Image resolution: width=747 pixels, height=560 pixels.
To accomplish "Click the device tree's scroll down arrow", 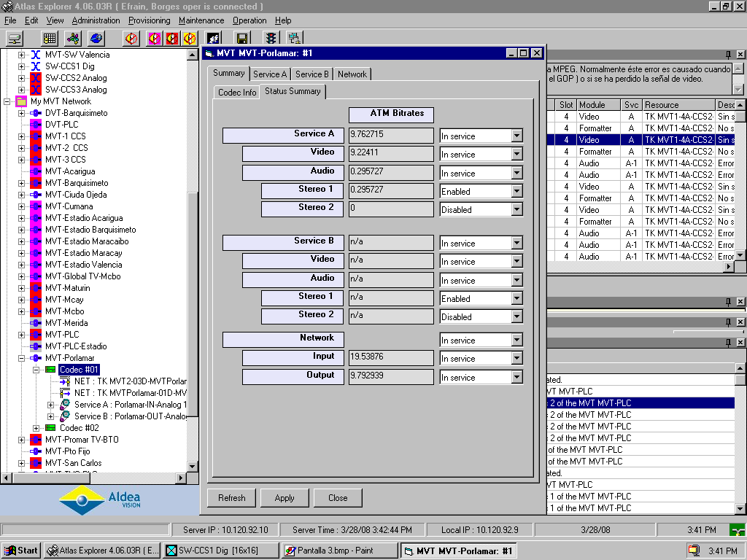I will click(x=193, y=466).
